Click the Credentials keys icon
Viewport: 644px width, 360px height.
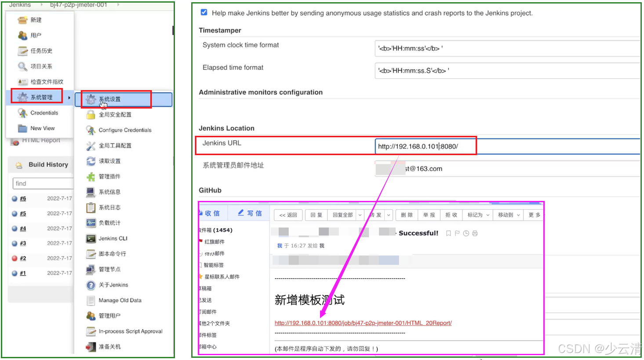pos(22,113)
